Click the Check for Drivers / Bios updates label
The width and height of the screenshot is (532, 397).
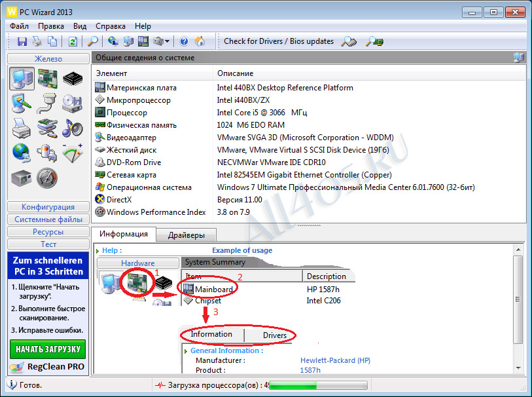point(279,41)
